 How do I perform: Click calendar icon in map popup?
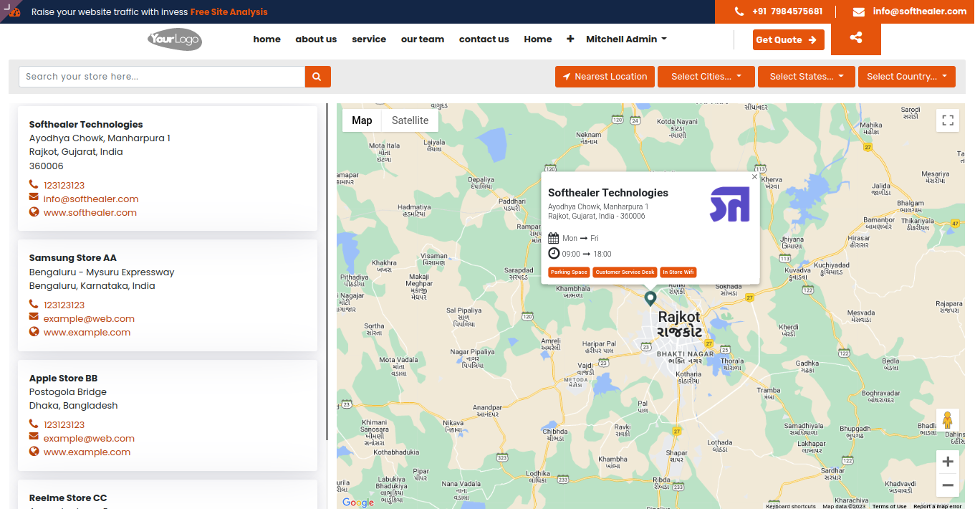[553, 238]
